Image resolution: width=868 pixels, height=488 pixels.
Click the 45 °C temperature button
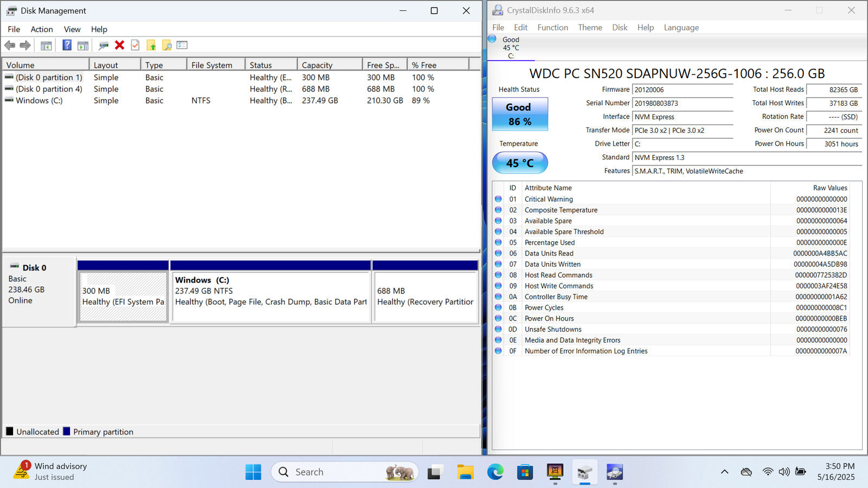[520, 163]
